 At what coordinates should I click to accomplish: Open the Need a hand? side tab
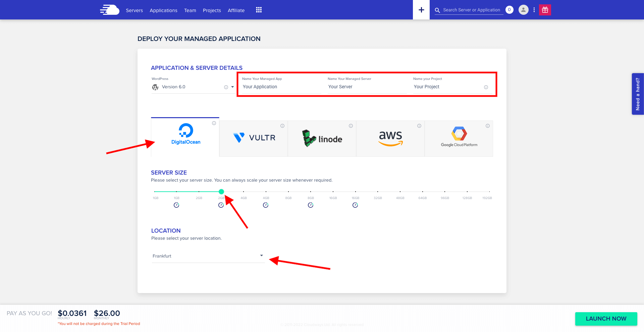click(x=638, y=94)
